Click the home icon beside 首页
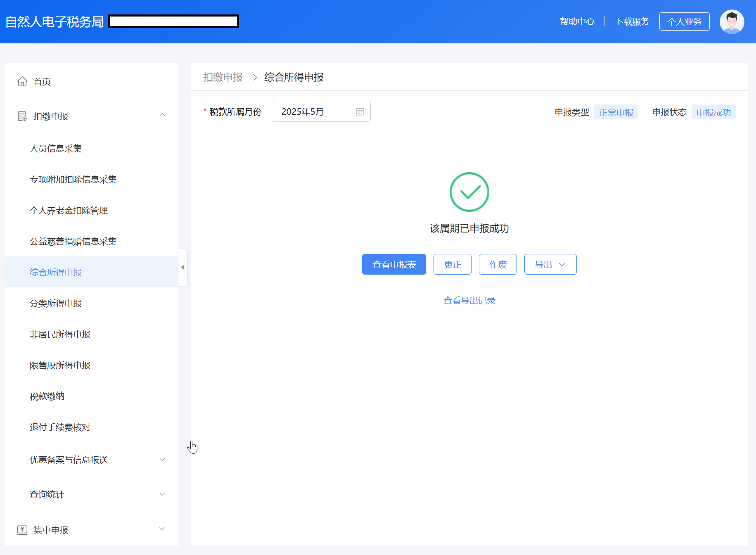This screenshot has height=555, width=756. click(22, 81)
